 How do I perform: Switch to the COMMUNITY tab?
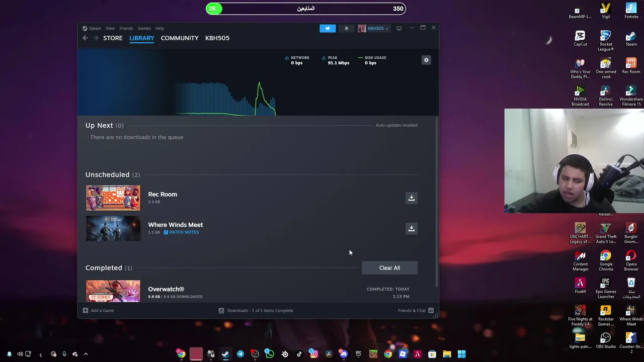[x=180, y=38]
